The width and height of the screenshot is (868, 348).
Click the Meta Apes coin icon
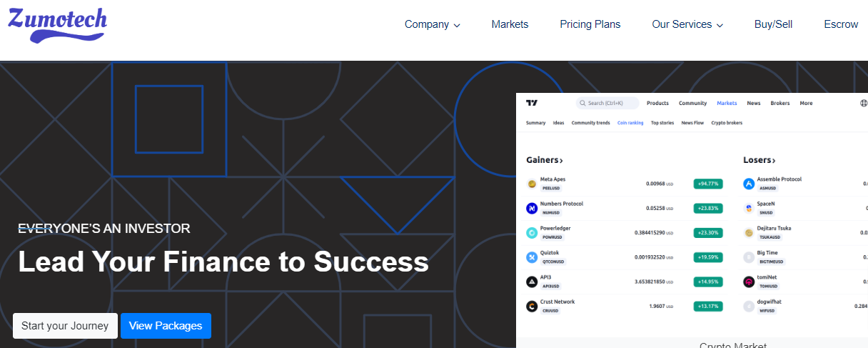click(532, 184)
